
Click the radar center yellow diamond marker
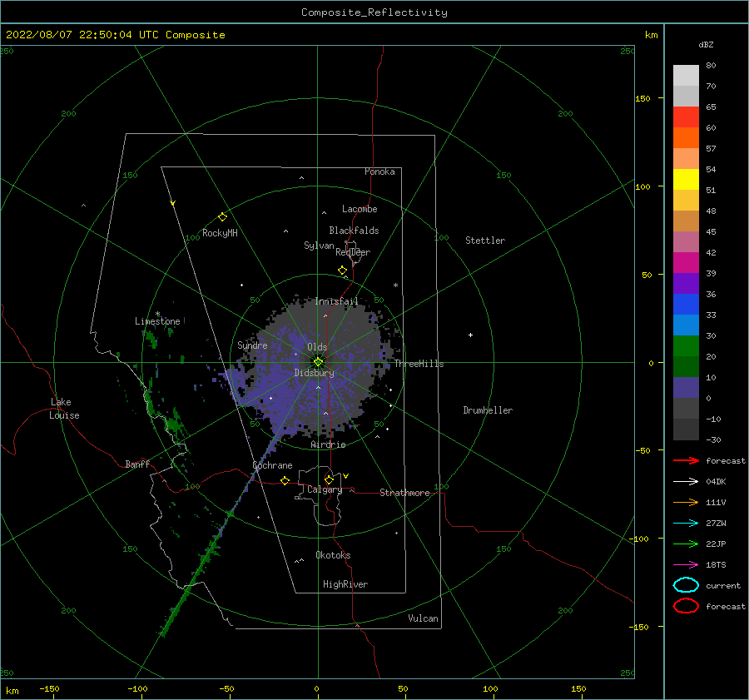[x=318, y=362]
